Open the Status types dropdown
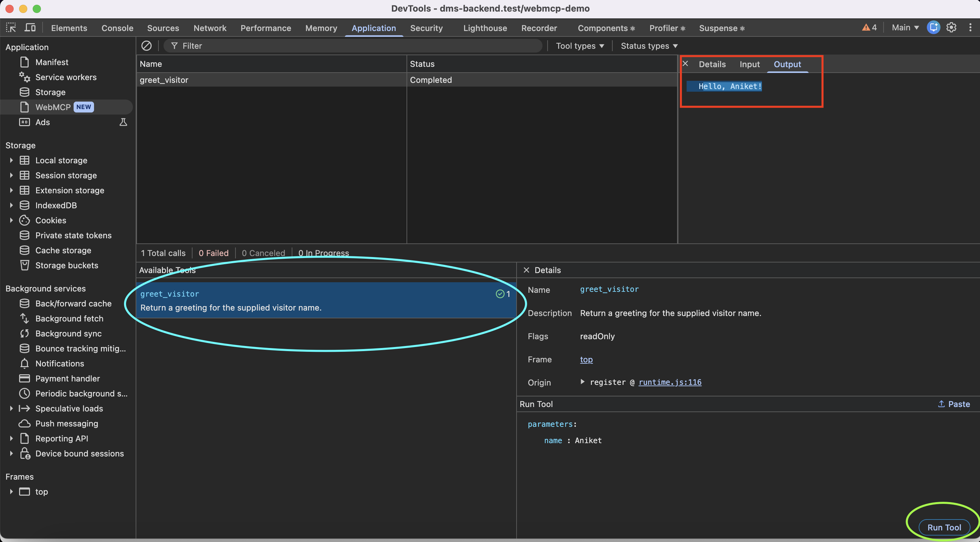 click(x=649, y=46)
